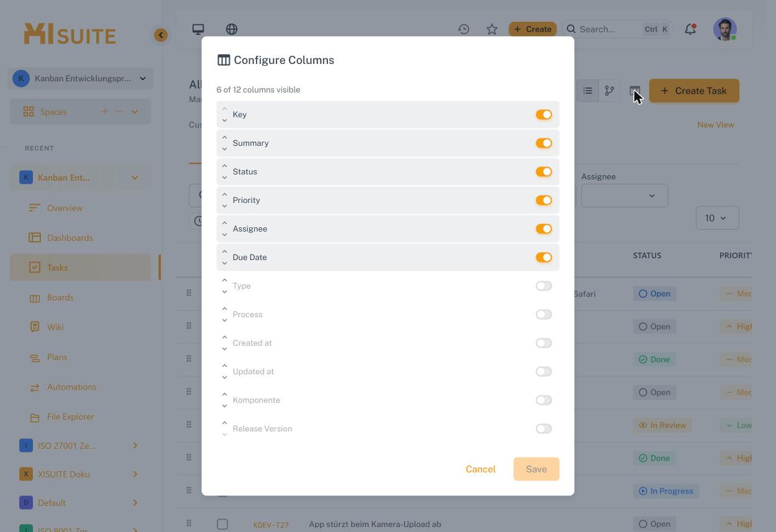Move the Updated at column down
This screenshot has height=532, width=776.
[x=225, y=377]
